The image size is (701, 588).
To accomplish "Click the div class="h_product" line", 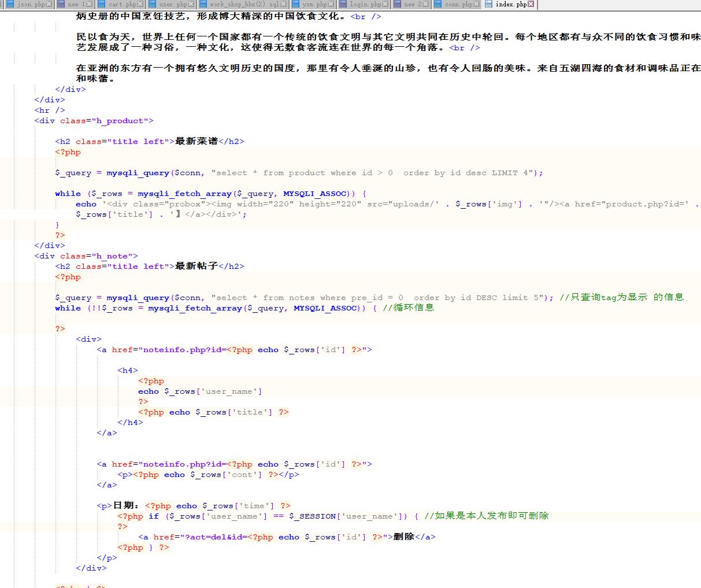I will coord(94,121).
